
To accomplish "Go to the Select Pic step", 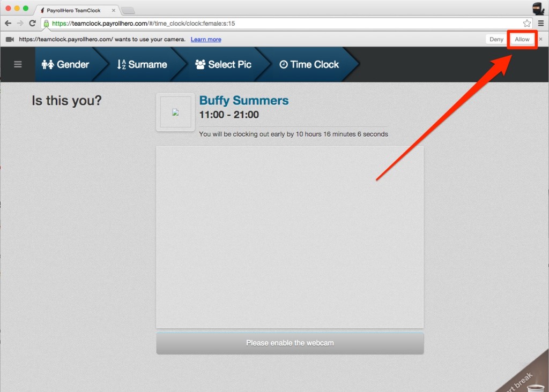I will tap(223, 64).
